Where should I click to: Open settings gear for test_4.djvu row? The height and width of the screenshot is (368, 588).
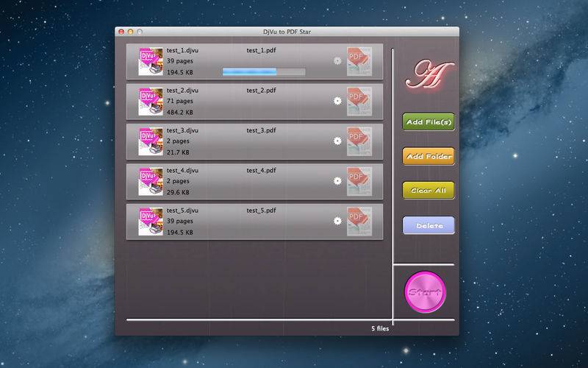click(x=337, y=181)
